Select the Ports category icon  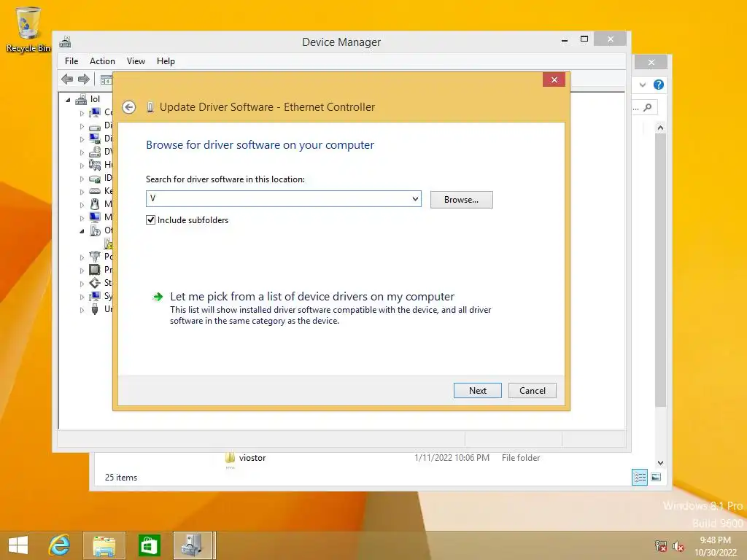(95, 257)
